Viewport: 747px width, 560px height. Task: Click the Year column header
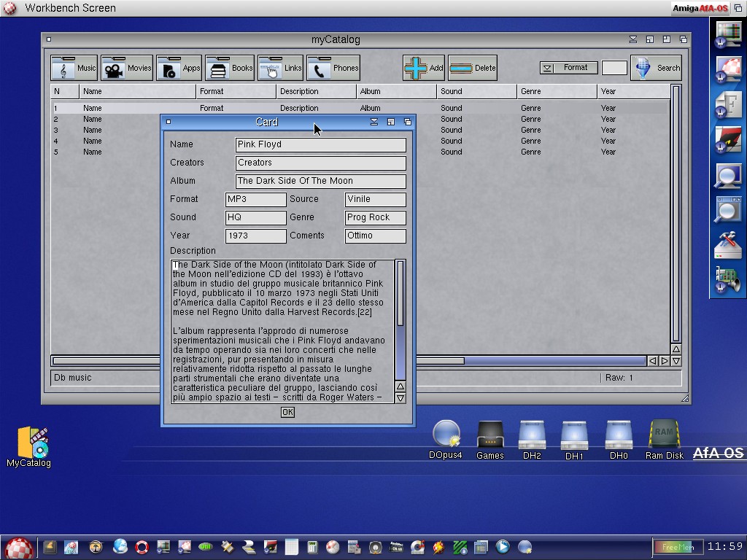point(633,91)
